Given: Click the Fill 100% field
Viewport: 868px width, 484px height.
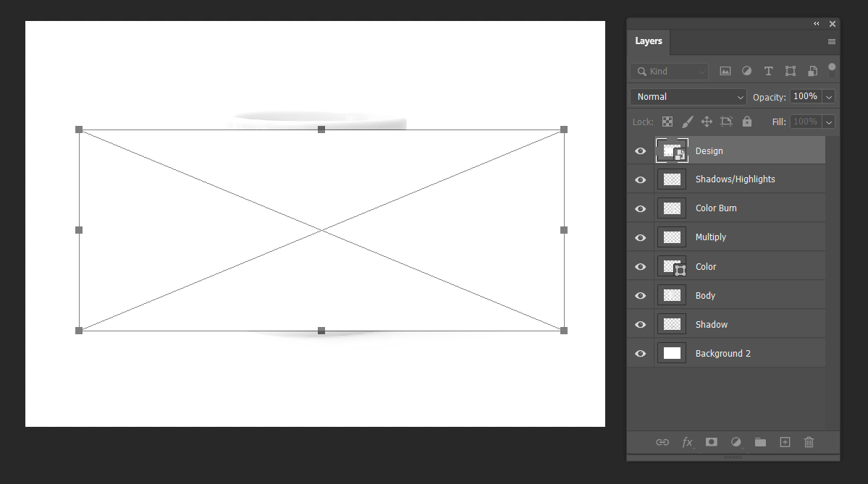Looking at the screenshot, I should point(806,122).
